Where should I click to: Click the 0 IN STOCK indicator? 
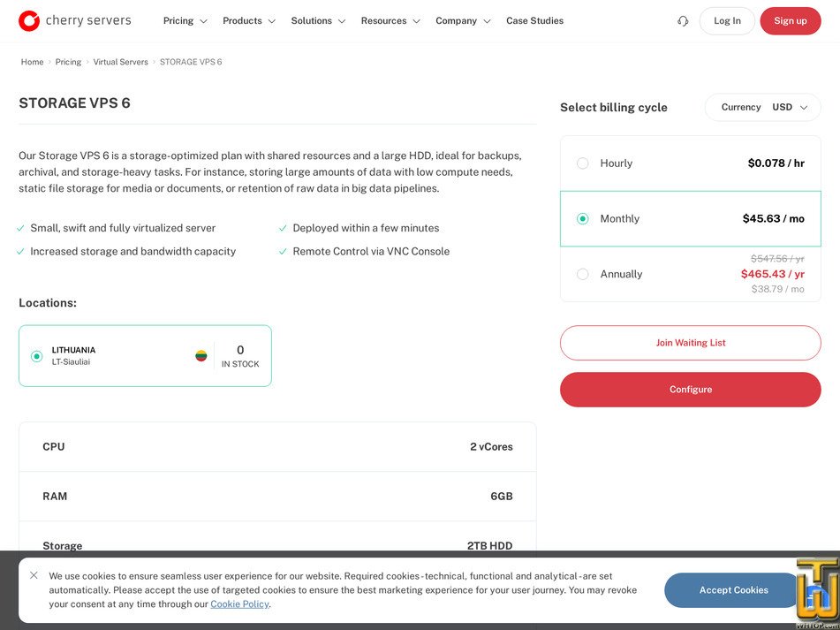(x=240, y=356)
